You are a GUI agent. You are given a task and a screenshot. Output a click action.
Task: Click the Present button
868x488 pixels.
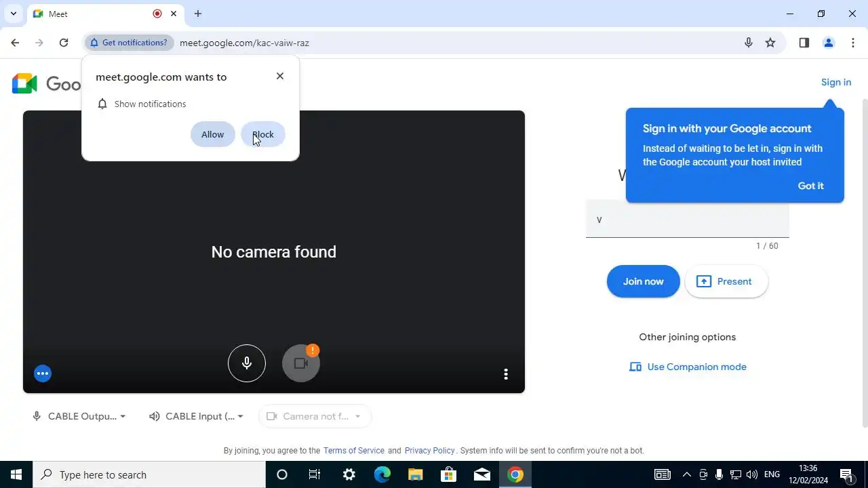(x=726, y=281)
